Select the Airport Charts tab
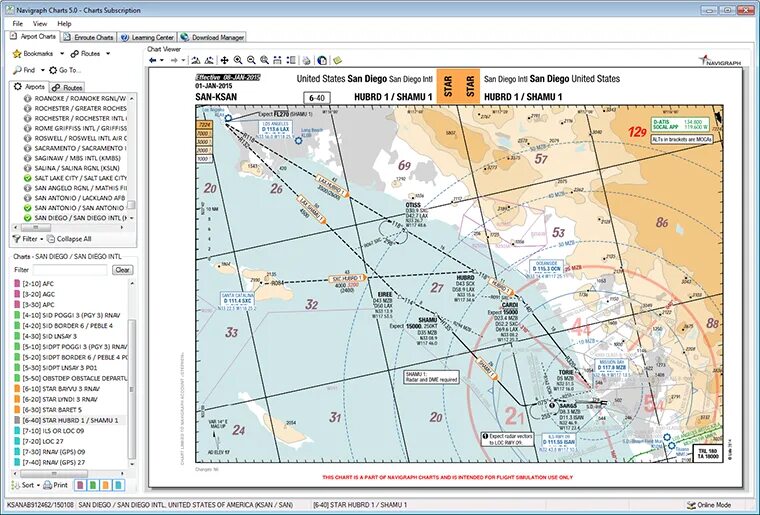 point(33,36)
